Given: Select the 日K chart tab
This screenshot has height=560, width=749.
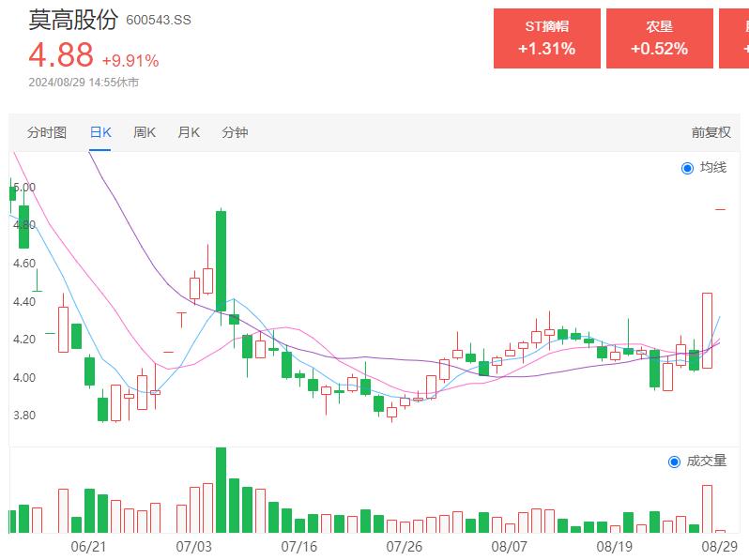Looking at the screenshot, I should tap(100, 132).
